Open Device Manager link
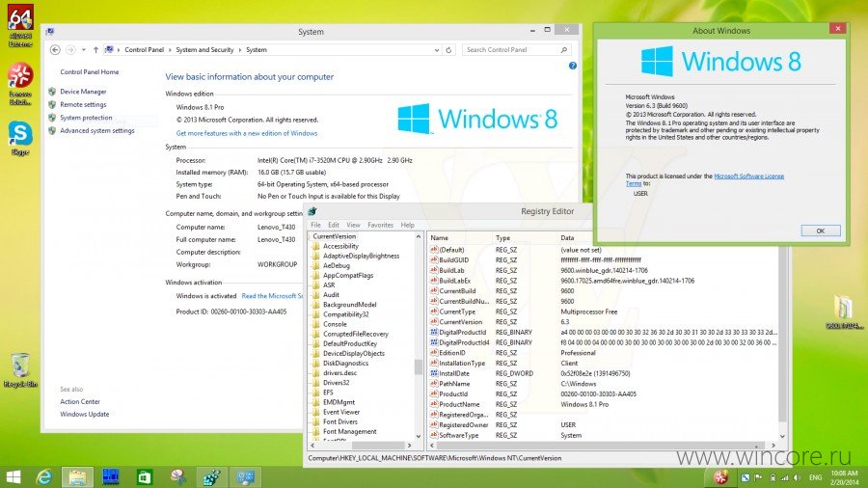This screenshot has width=868, height=488. tap(83, 92)
